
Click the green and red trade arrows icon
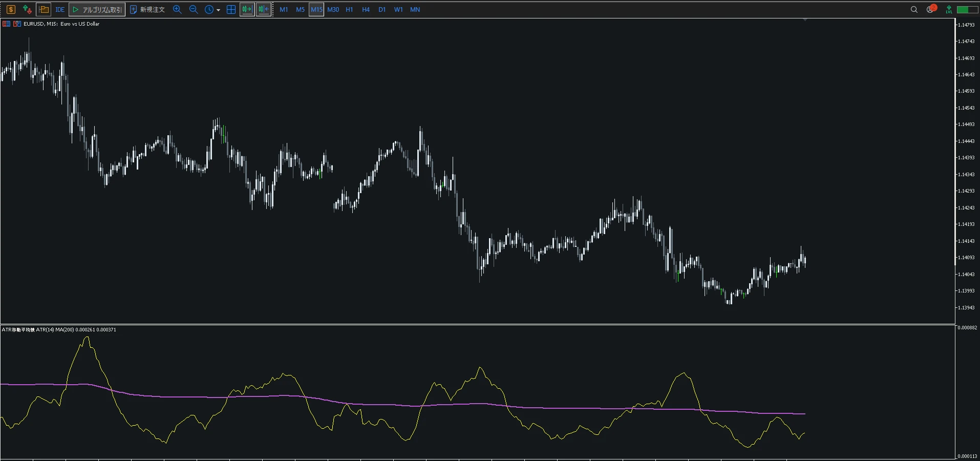pos(27,9)
